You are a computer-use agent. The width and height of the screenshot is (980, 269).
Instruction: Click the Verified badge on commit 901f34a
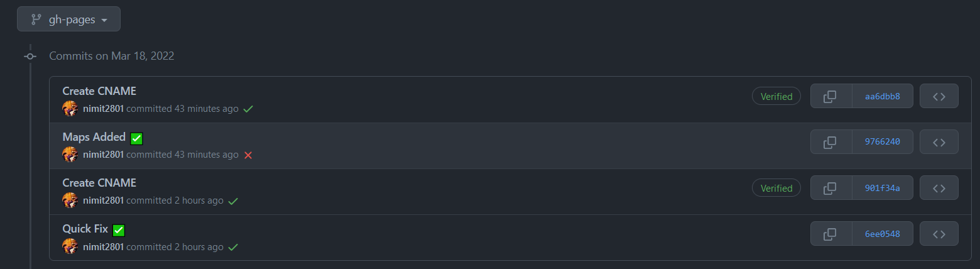click(x=776, y=188)
